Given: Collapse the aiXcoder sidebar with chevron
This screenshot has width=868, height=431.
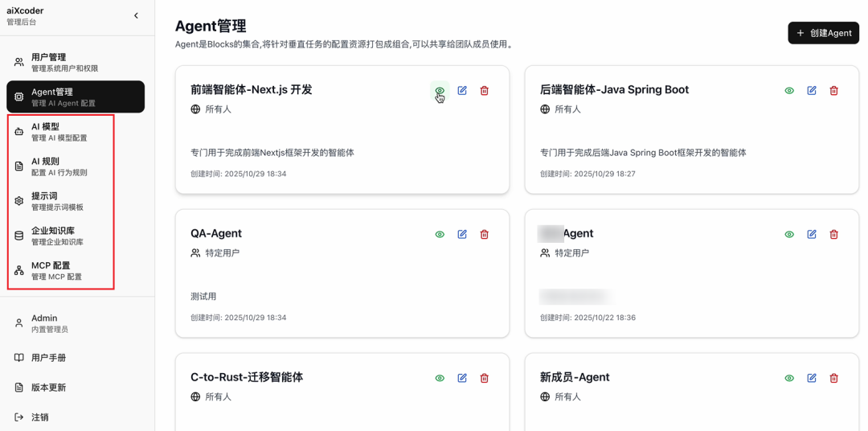Looking at the screenshot, I should click(x=136, y=16).
